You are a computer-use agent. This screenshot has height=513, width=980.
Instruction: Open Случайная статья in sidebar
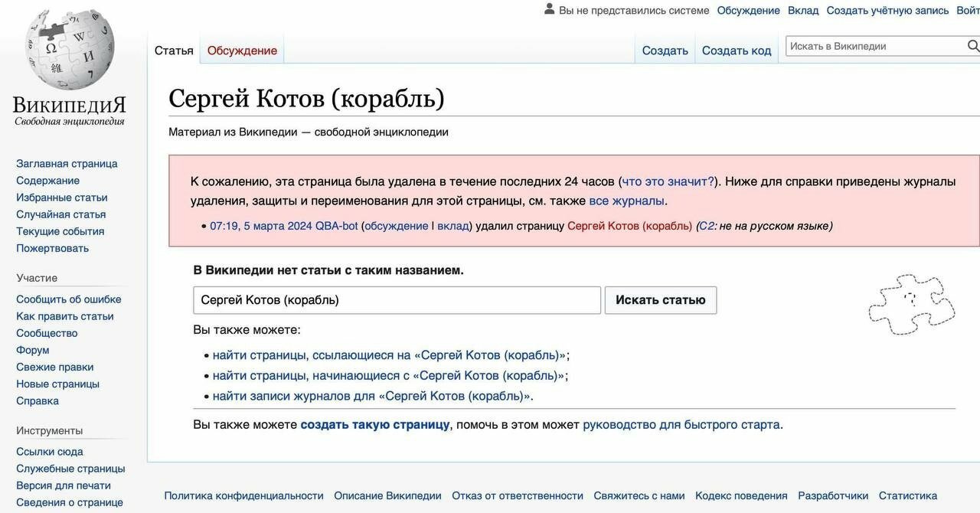[61, 214]
